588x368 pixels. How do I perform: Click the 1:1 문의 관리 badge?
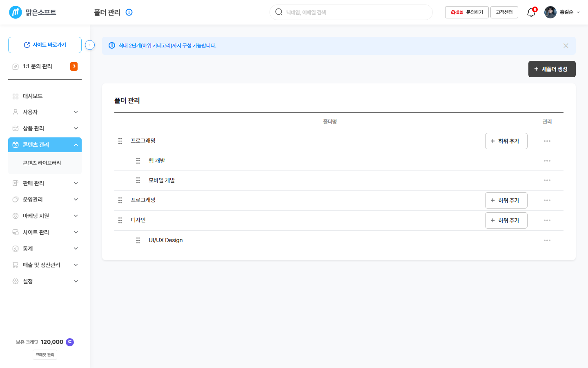click(x=74, y=66)
